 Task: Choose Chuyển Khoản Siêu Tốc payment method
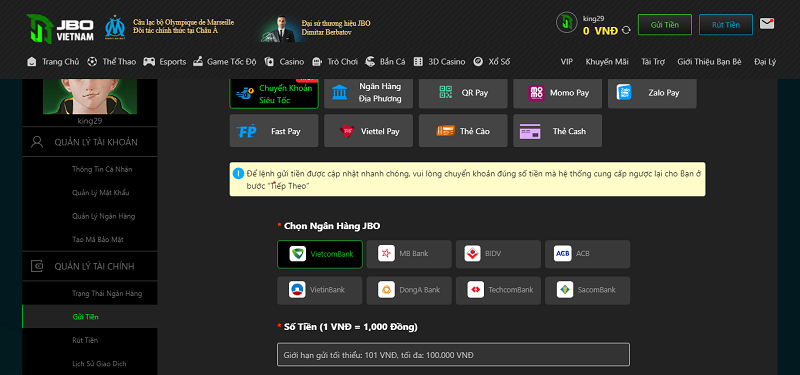274,93
